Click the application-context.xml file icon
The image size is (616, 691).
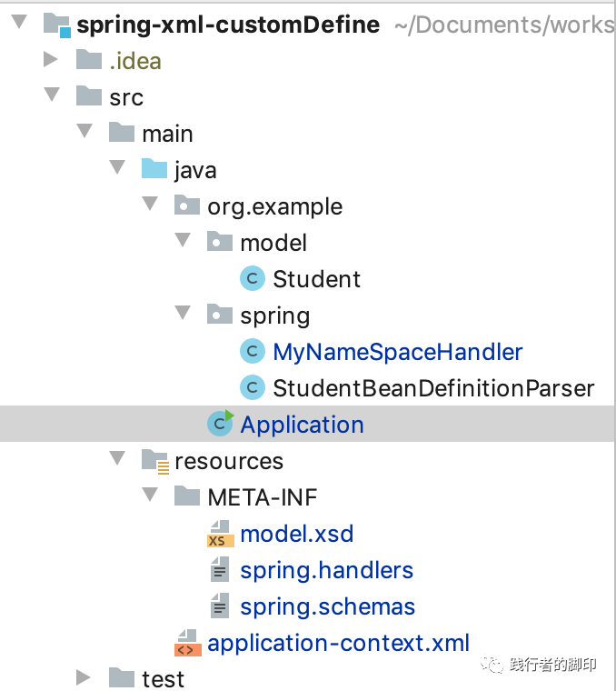(187, 643)
